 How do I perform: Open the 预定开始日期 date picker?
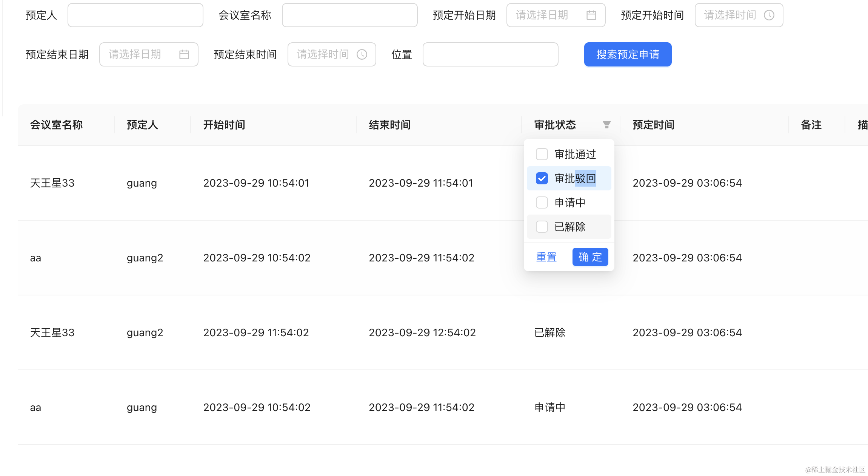543,15
